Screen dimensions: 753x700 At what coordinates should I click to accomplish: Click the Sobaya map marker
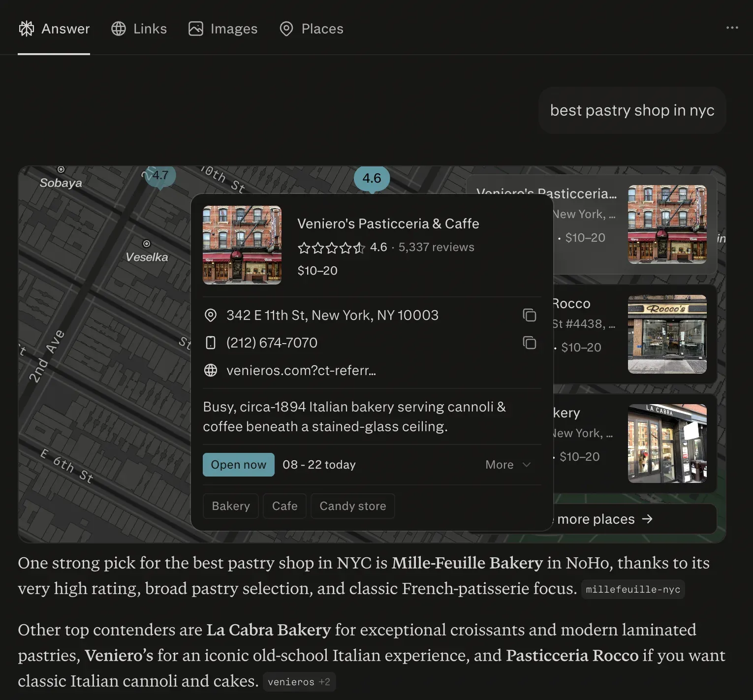coord(61,169)
